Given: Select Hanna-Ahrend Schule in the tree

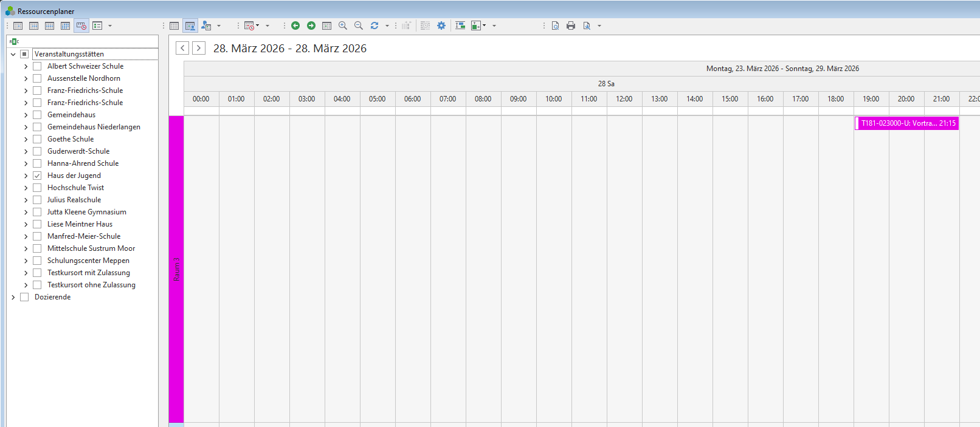Looking at the screenshot, I should [x=83, y=163].
